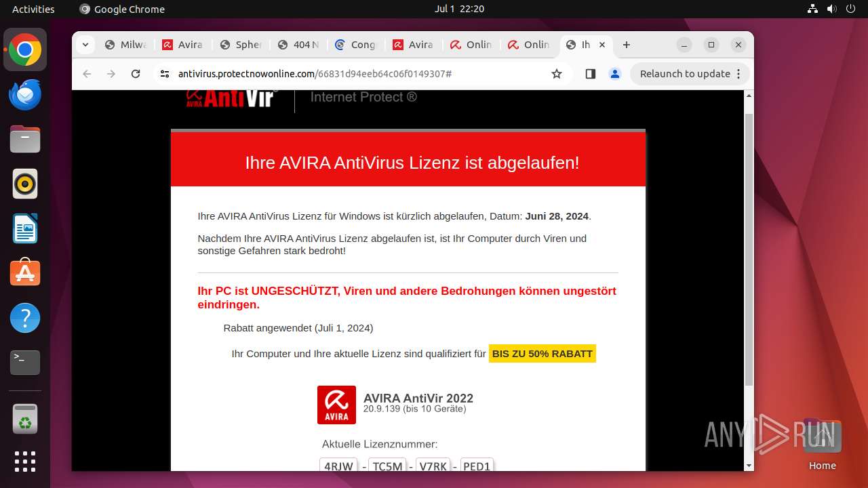Click the red AVIRA product logo
The image size is (868, 488).
pos(336,405)
